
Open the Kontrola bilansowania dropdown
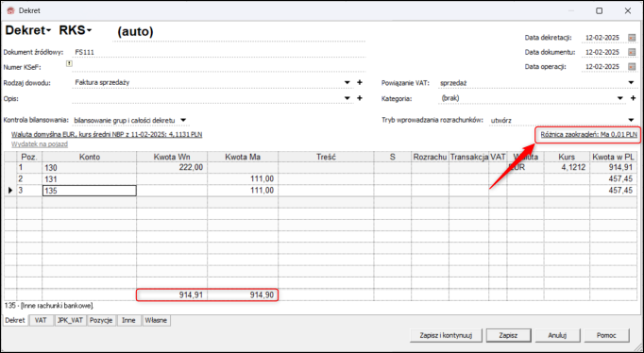pyautogui.click(x=183, y=120)
